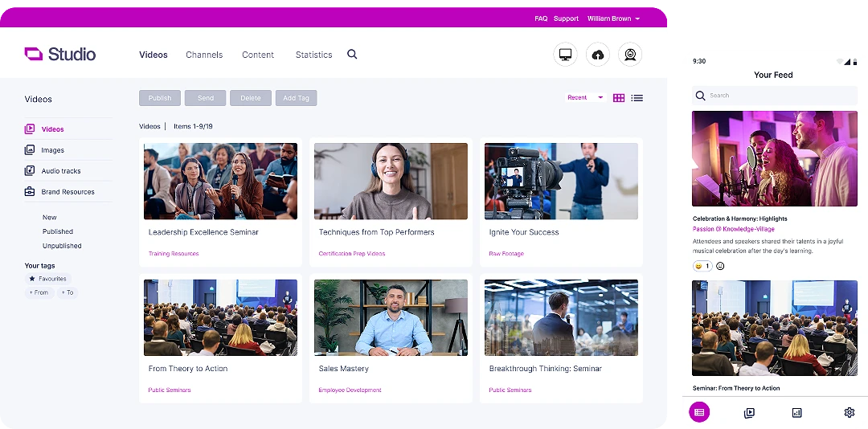Click the Certification Prep Videos link
The height and width of the screenshot is (429, 868).
pos(351,254)
